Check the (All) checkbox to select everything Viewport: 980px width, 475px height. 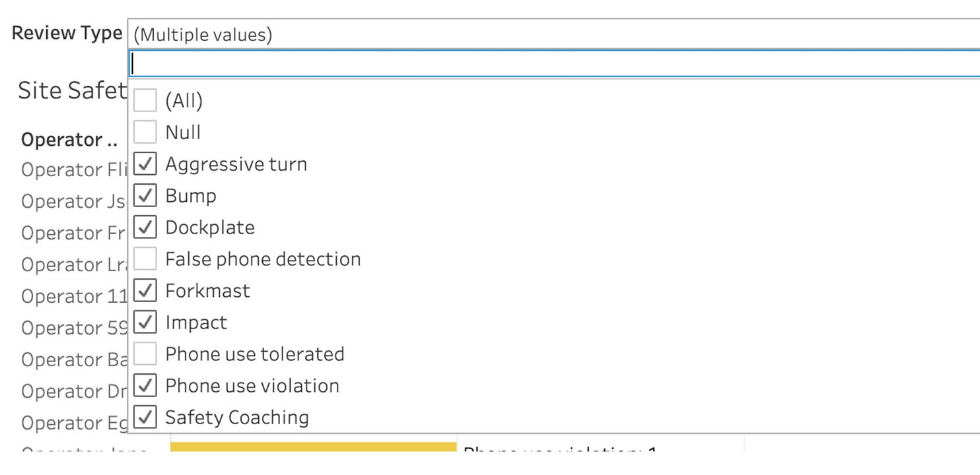click(145, 100)
